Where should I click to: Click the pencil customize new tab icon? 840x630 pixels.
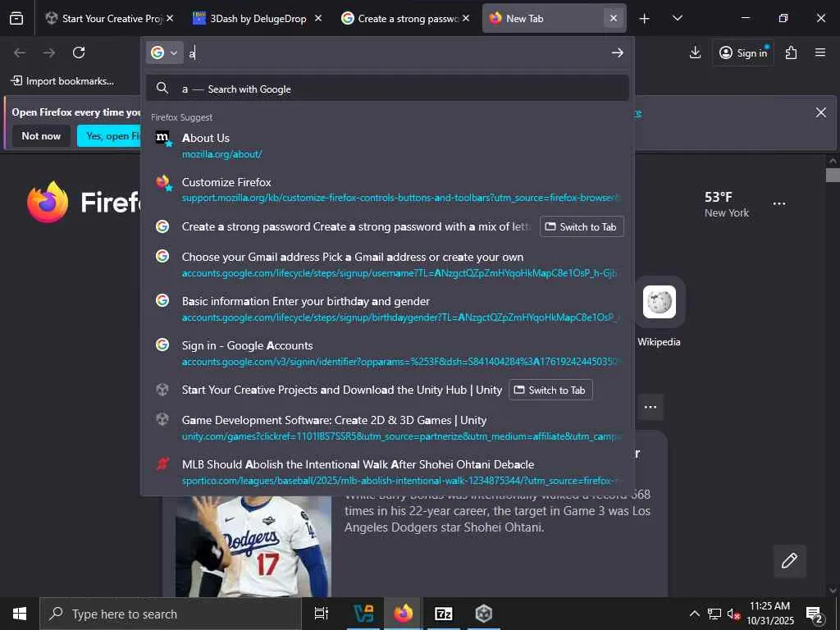pyautogui.click(x=789, y=561)
